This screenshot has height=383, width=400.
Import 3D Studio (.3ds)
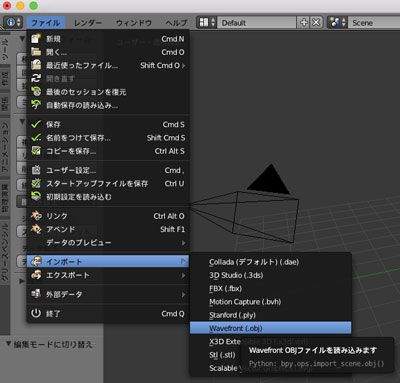(270, 275)
